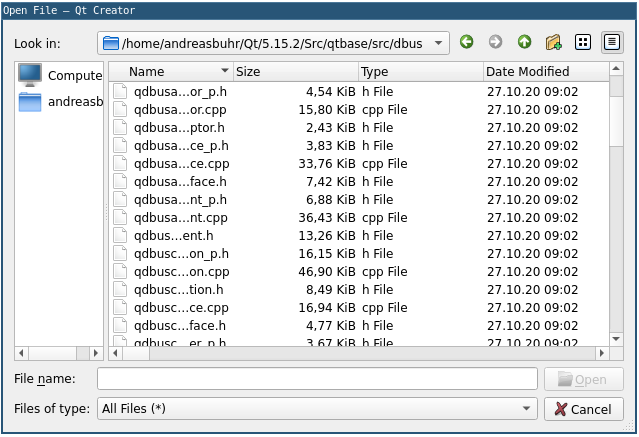Click the Parent Directory up arrow
Image resolution: width=639 pixels, height=437 pixels.
[x=524, y=43]
